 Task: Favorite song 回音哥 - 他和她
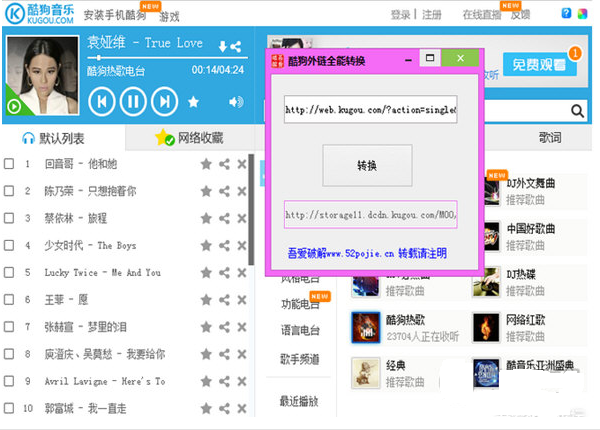point(206,164)
